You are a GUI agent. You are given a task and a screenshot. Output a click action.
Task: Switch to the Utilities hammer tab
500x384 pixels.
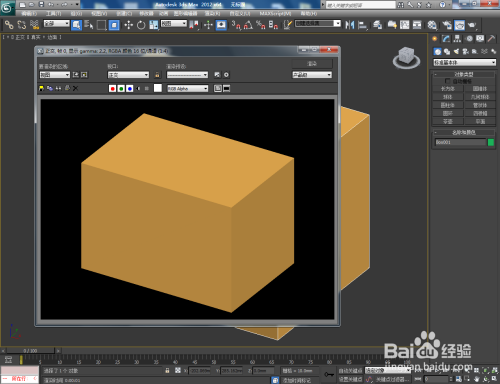[491, 39]
